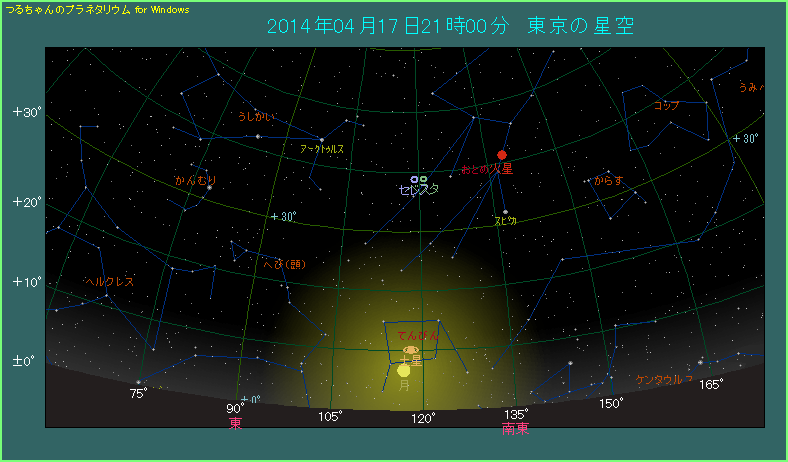Click the +20° altitude label on left

coord(27,202)
